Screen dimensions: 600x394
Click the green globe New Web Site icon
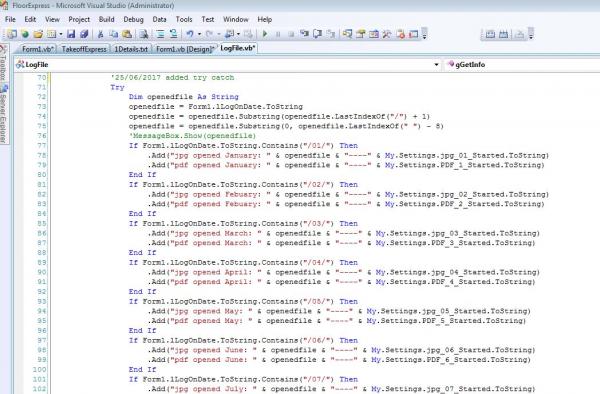tap(25, 34)
